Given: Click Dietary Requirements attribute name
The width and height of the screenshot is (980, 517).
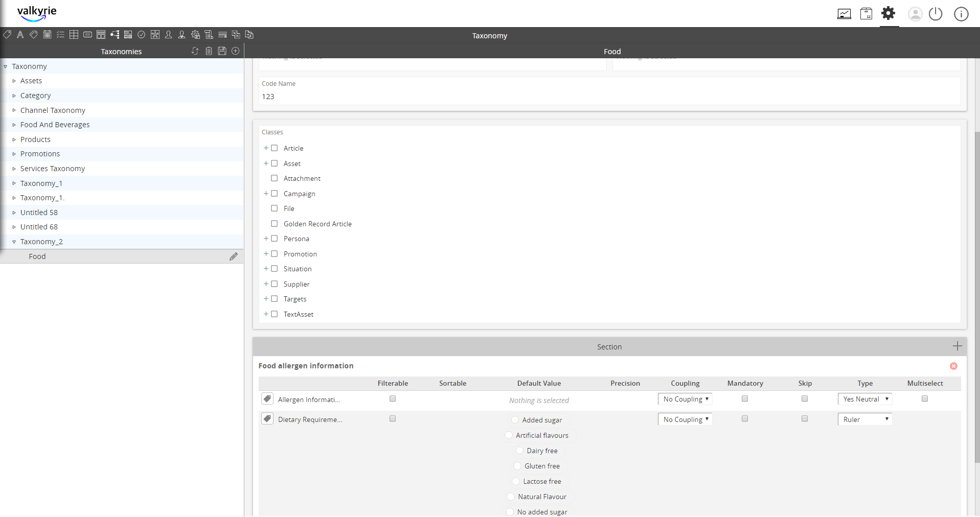Looking at the screenshot, I should (310, 419).
